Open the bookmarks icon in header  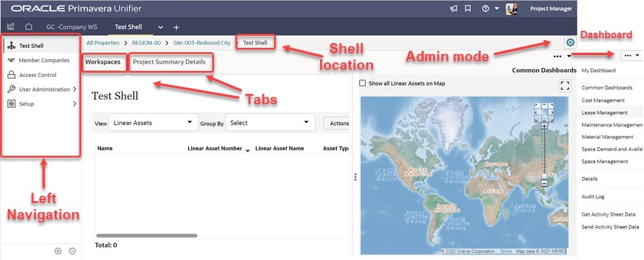click(468, 8)
